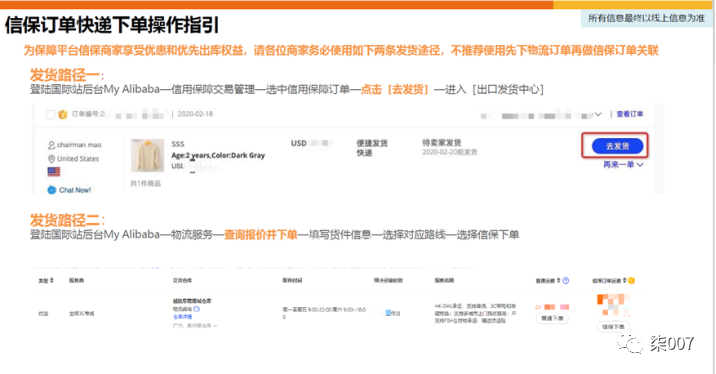The image size is (716, 374).
Task: Open the 查看订单 link
Action: pos(630,114)
